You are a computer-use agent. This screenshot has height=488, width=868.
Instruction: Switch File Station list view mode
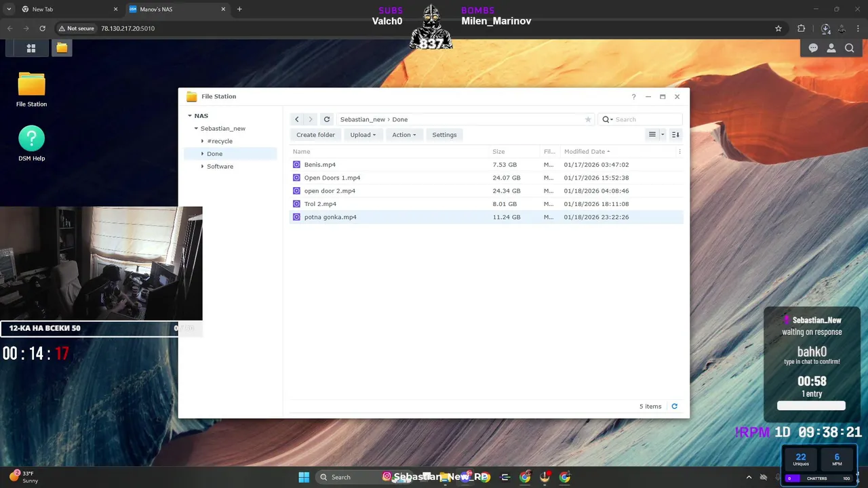pyautogui.click(x=652, y=135)
